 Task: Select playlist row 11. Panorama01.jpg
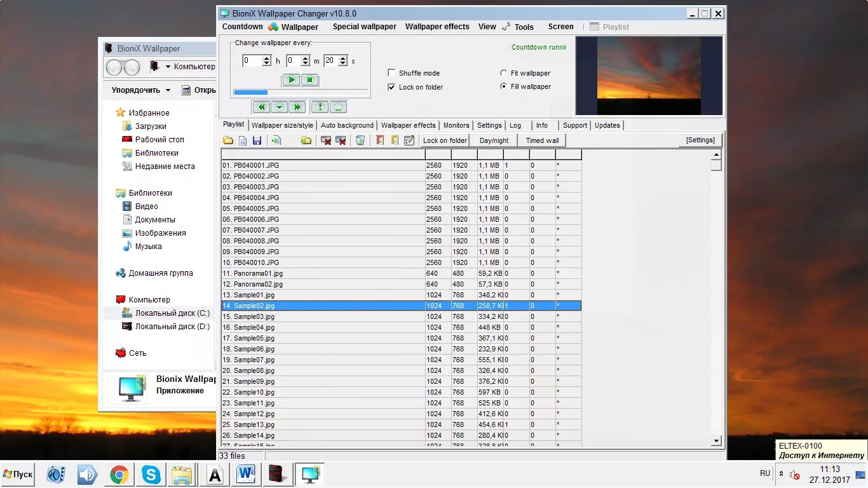click(401, 273)
